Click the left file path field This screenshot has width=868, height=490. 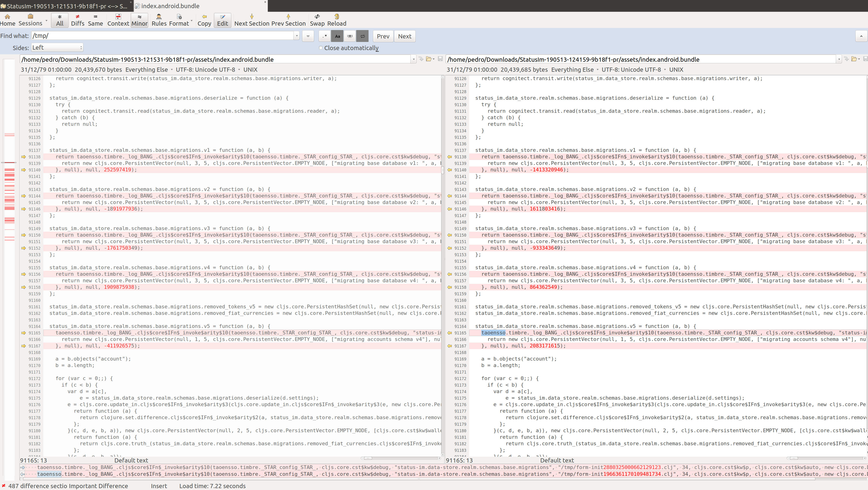(215, 59)
